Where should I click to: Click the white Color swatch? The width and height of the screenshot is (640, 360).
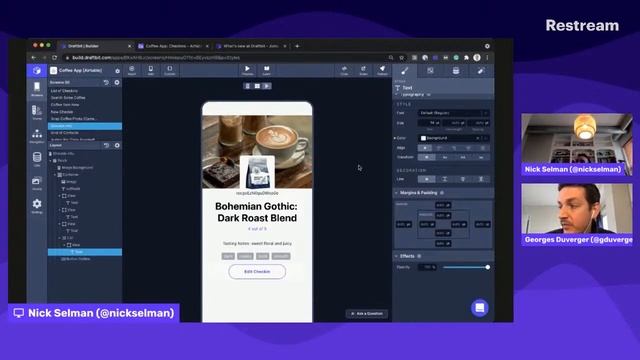click(423, 138)
